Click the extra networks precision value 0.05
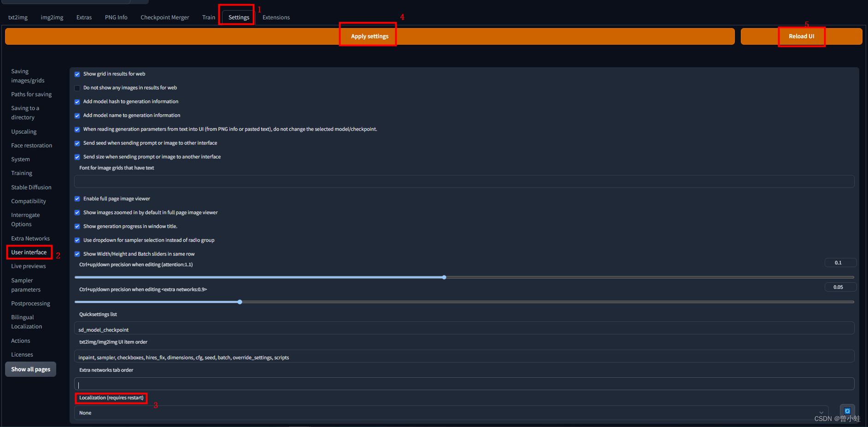Screen dimensions: 868x427 click(x=840, y=287)
